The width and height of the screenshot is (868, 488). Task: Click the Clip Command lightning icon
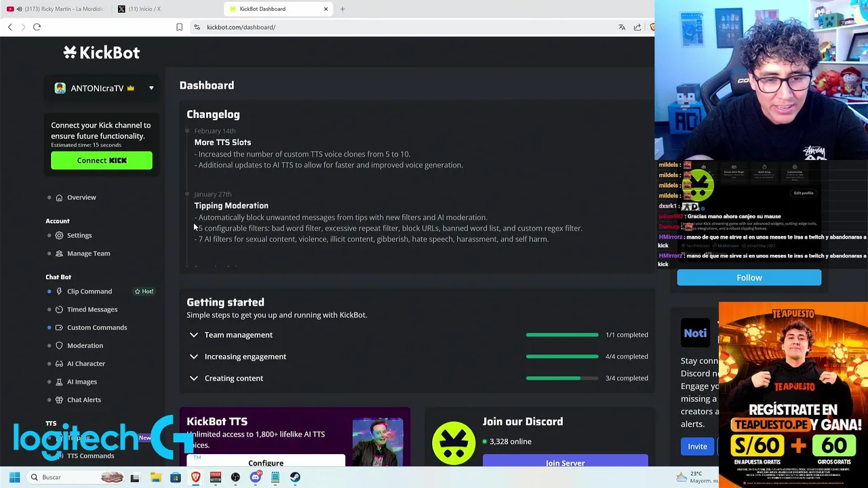[59, 291]
